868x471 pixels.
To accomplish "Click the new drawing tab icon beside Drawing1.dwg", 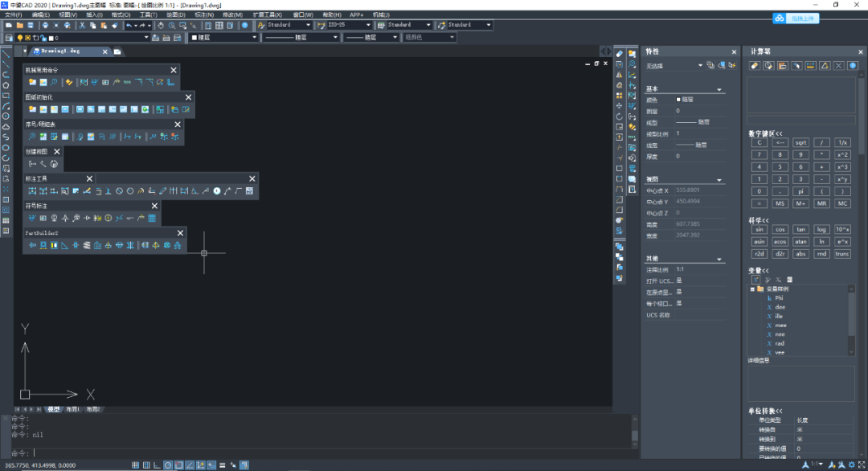I will [117, 51].
